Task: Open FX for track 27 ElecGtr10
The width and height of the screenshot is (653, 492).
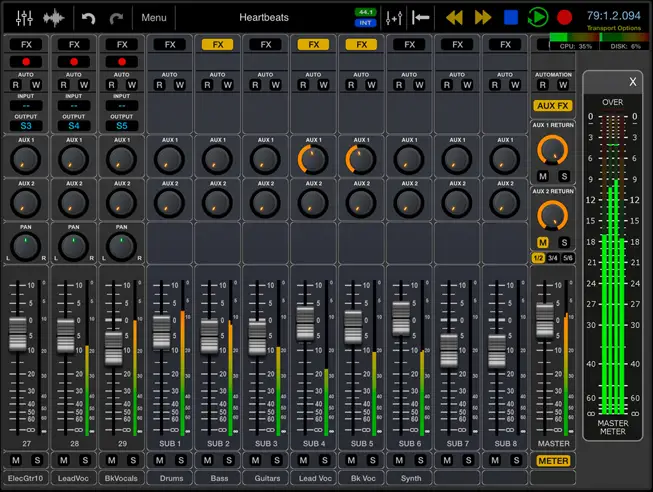Action: coord(26,45)
